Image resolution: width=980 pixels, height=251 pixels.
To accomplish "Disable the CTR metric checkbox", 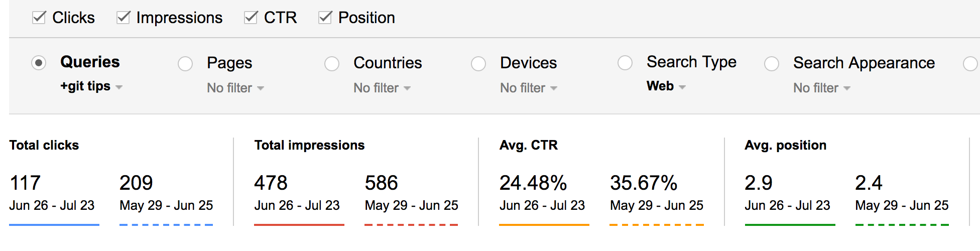I will pos(251,18).
